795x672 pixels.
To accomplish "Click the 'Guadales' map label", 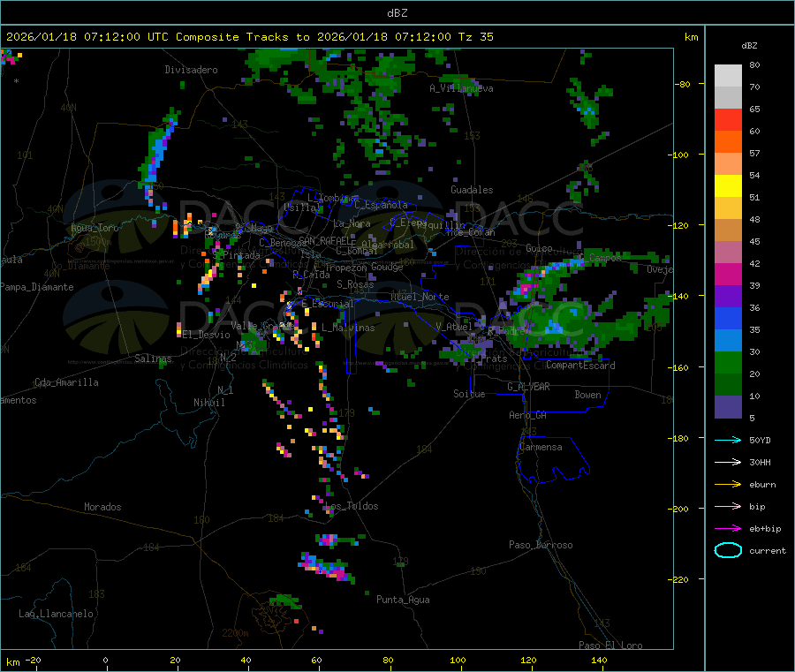I will pos(472,190).
